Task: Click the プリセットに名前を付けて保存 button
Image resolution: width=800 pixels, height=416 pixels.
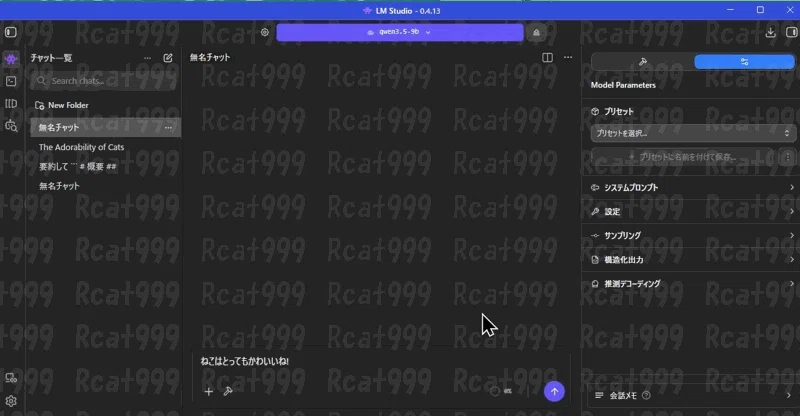Action: [683, 157]
